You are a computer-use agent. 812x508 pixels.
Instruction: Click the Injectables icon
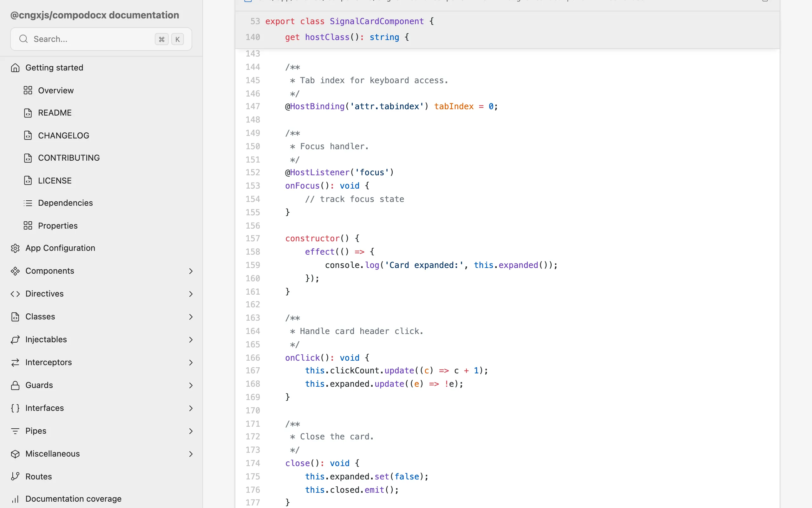coord(15,340)
